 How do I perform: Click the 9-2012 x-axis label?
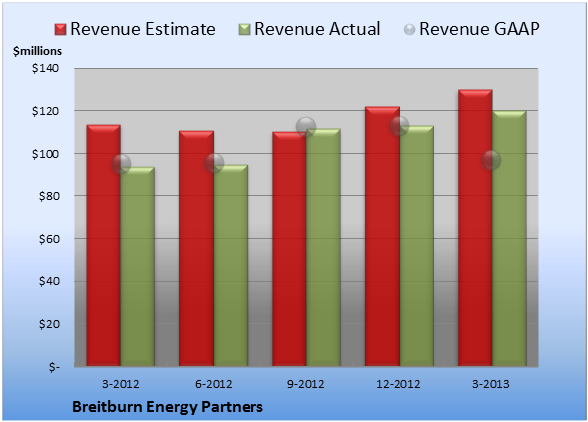point(306,384)
